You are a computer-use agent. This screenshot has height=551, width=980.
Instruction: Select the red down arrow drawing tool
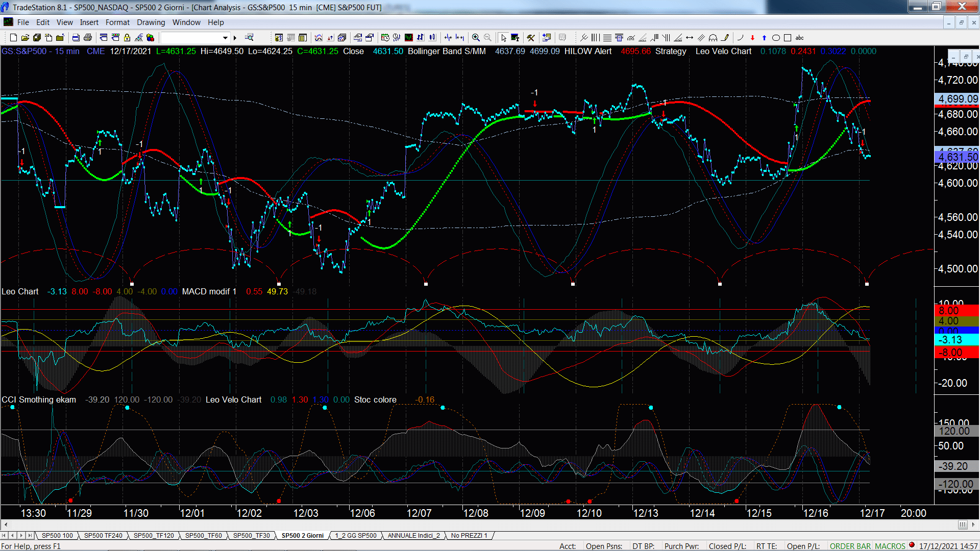[x=752, y=38]
